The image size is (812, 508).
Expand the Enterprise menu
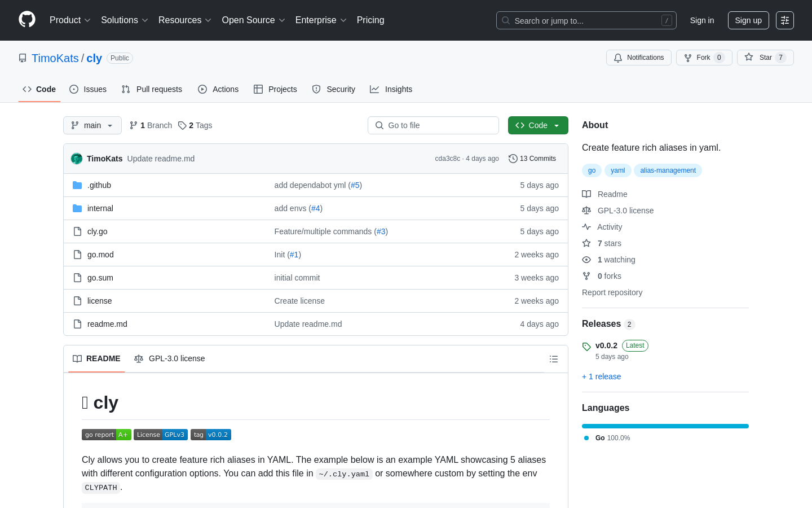click(321, 20)
